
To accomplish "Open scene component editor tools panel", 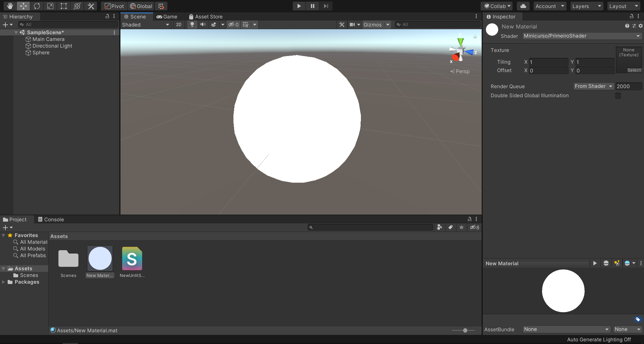I will [x=342, y=24].
